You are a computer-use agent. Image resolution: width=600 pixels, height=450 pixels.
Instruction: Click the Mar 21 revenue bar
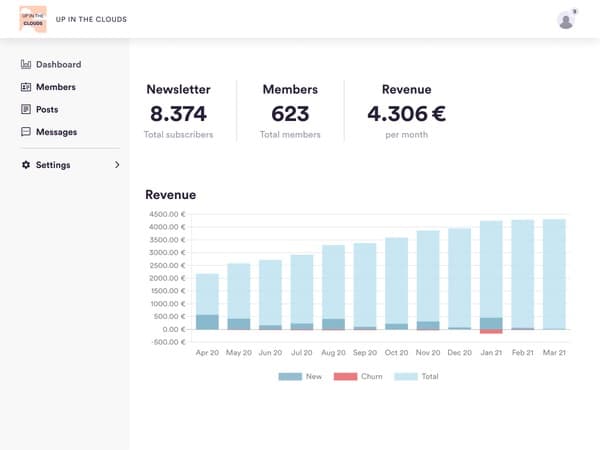(x=553, y=273)
